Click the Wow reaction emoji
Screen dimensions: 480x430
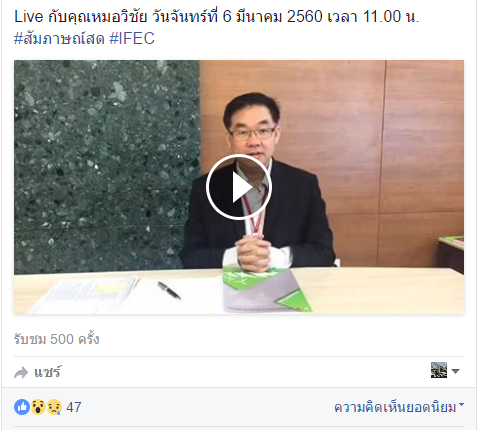click(x=38, y=407)
